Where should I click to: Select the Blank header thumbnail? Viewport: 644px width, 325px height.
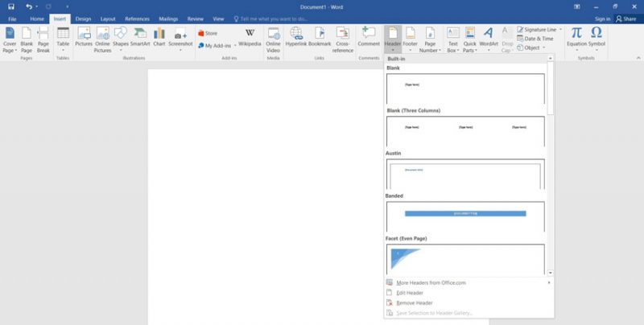click(465, 88)
